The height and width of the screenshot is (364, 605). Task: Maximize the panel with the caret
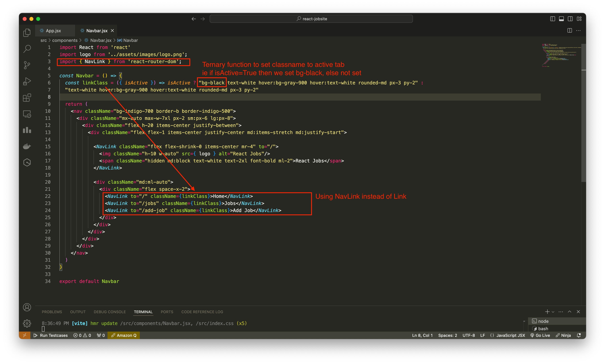(x=570, y=311)
